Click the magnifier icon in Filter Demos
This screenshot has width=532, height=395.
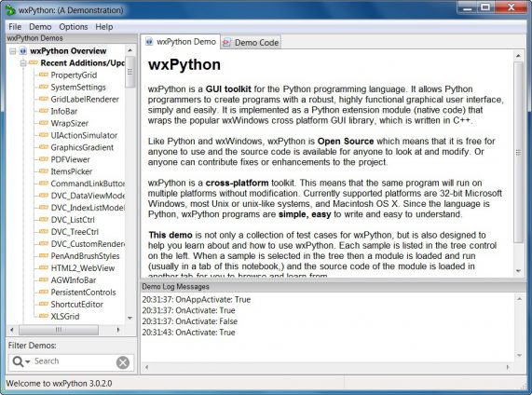point(18,361)
